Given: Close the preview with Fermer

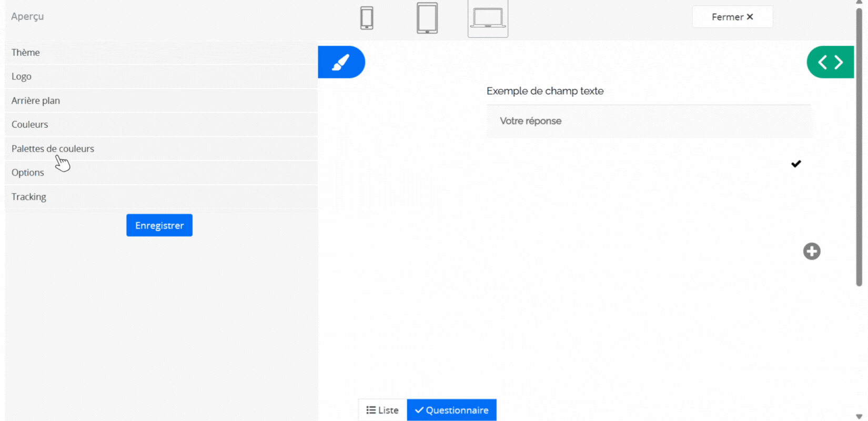Looking at the screenshot, I should tap(732, 17).
